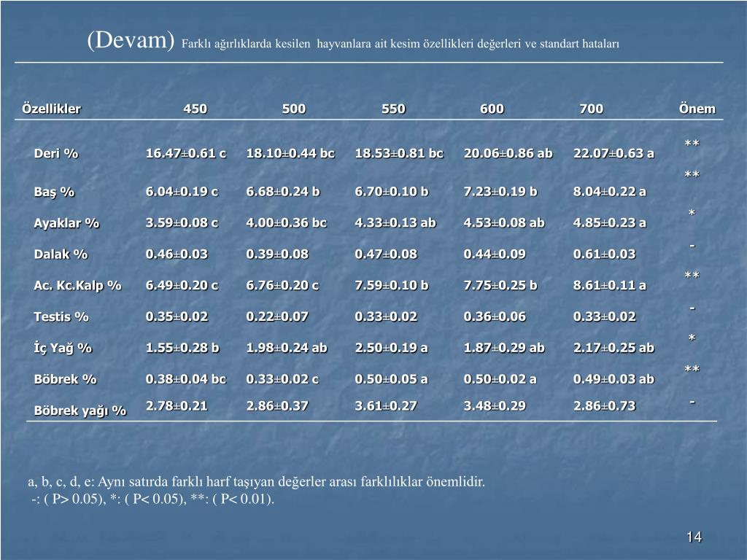Select the 'Ayaklar %' row label
The image size is (747, 560).
coord(66,223)
